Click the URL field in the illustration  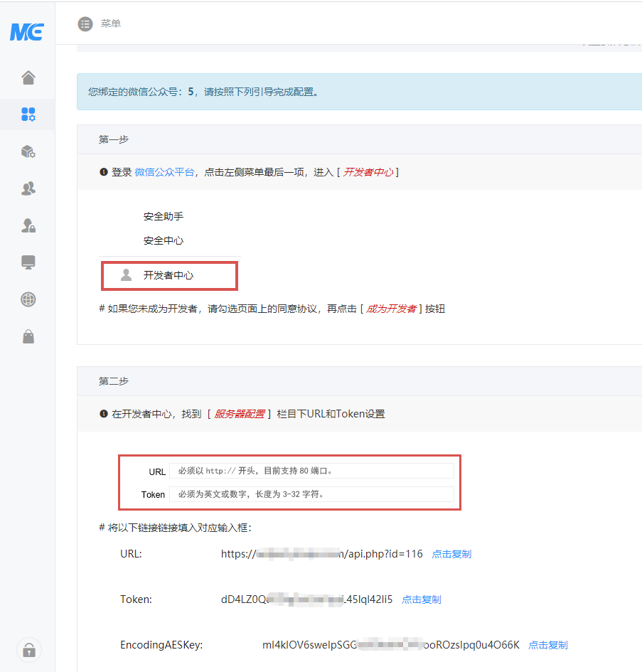pos(311,471)
